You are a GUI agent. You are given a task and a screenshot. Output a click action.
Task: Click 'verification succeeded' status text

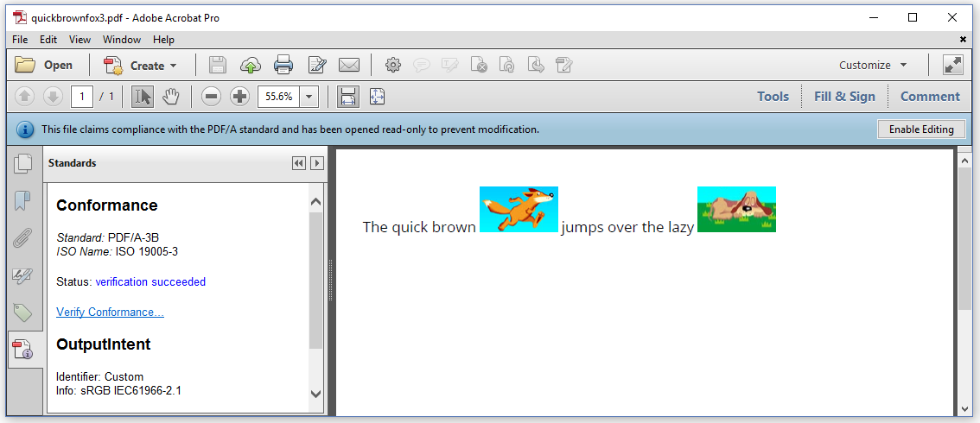coord(150,282)
